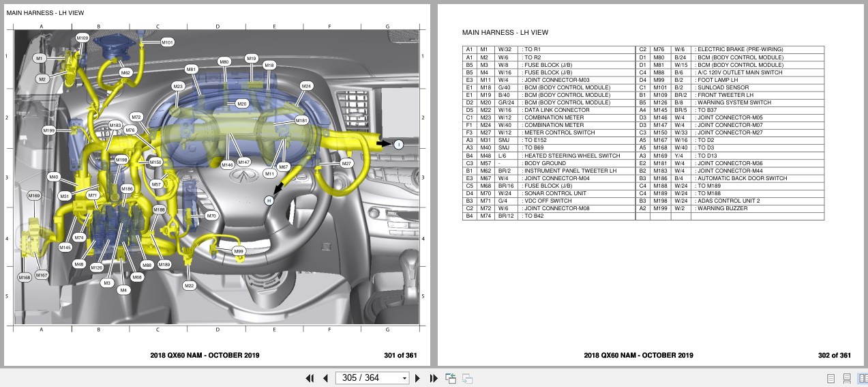The height and width of the screenshot is (387, 868).
Task: Go to the previous page
Action: pyautogui.click(x=325, y=378)
